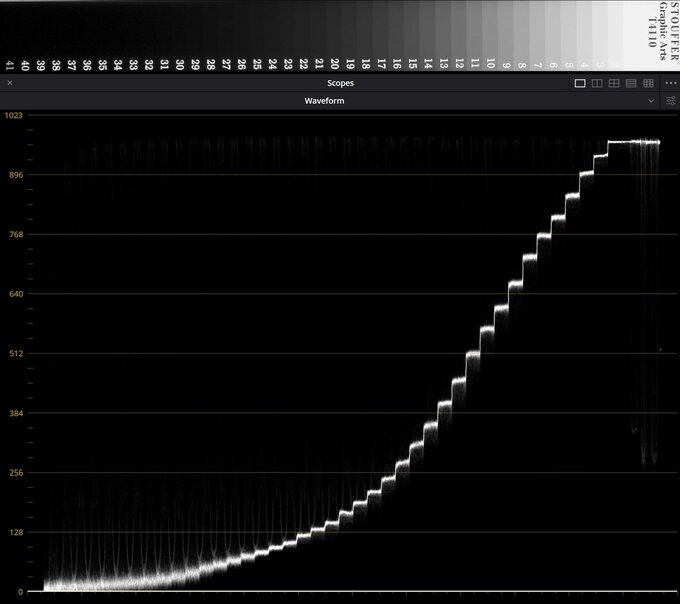Click the Waveform scope title

(x=324, y=101)
